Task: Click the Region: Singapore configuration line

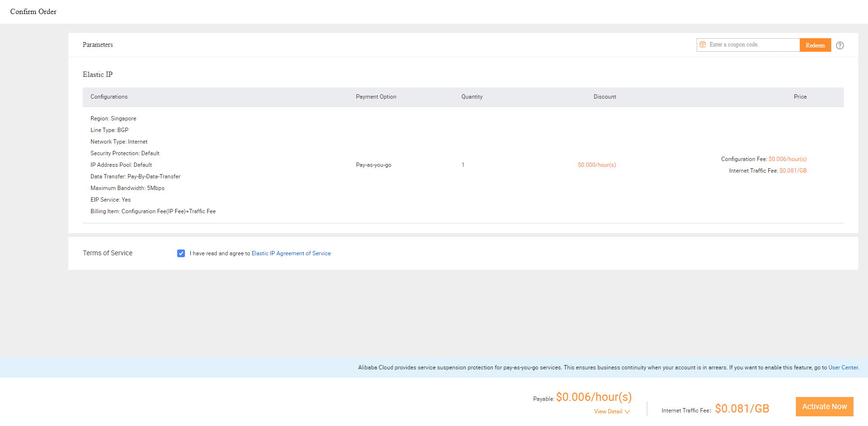Action: tap(113, 118)
